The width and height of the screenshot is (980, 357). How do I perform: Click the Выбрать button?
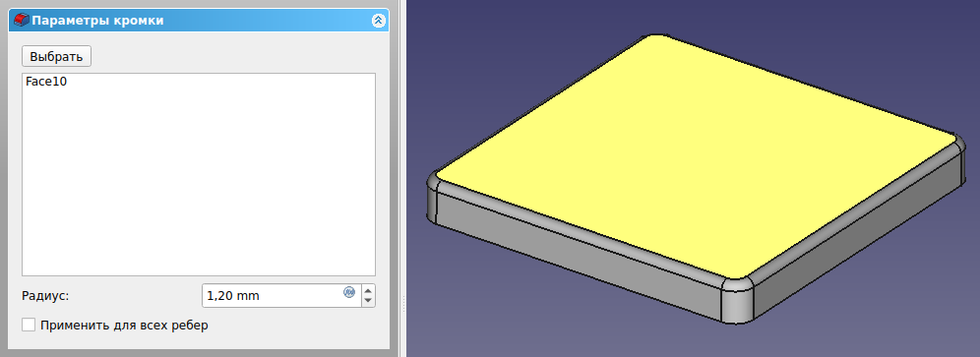click(x=56, y=56)
